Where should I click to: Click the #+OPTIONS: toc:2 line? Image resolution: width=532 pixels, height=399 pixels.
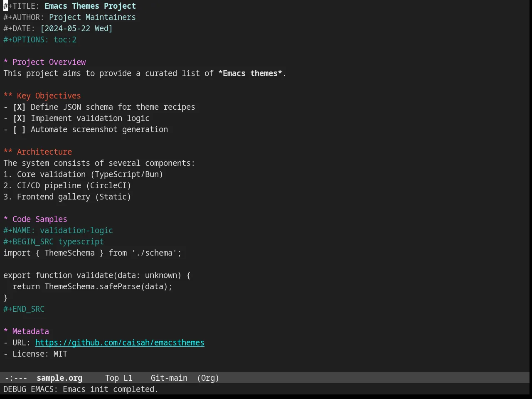click(x=40, y=39)
